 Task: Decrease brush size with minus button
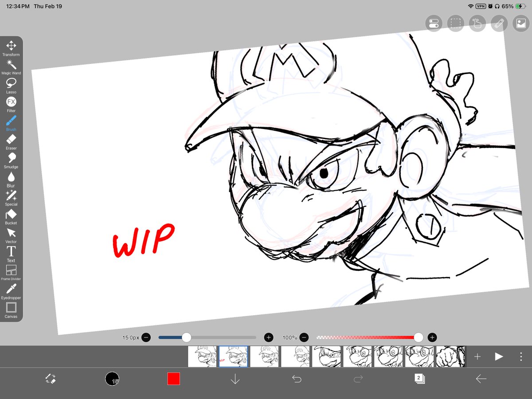coord(146,337)
